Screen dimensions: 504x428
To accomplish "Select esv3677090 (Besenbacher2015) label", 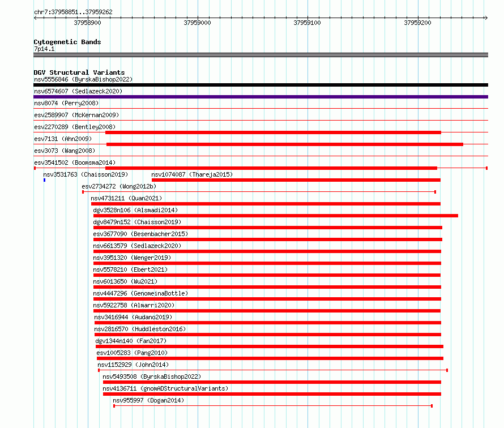I will (x=140, y=234).
